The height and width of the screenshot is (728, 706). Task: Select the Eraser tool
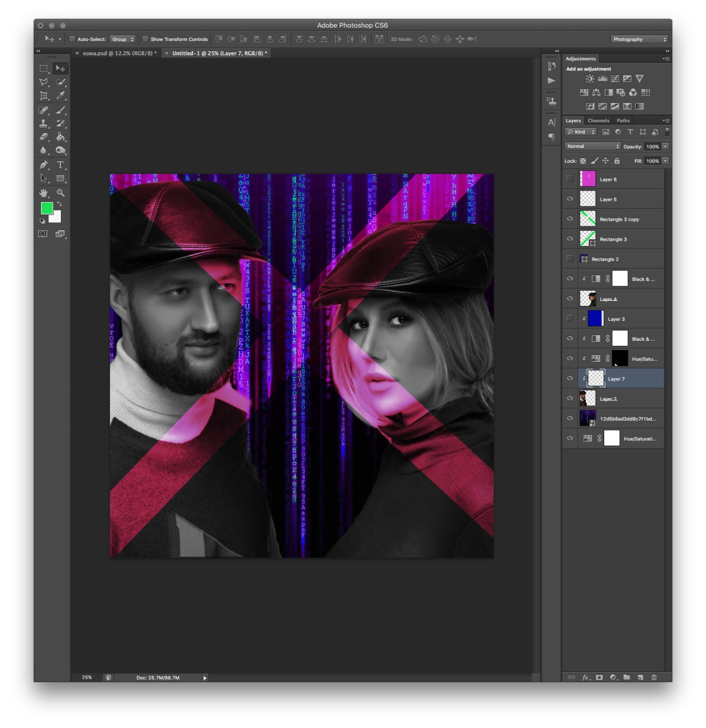[43, 137]
